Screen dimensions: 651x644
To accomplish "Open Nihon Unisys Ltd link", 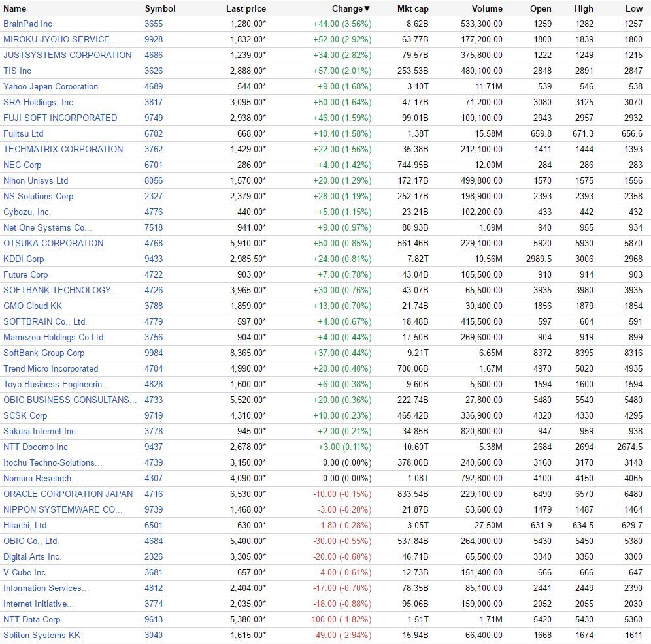I will 36,180.
